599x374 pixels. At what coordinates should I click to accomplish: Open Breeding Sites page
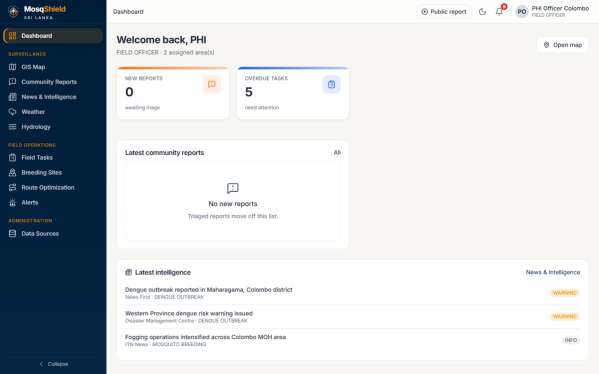[x=53, y=172]
